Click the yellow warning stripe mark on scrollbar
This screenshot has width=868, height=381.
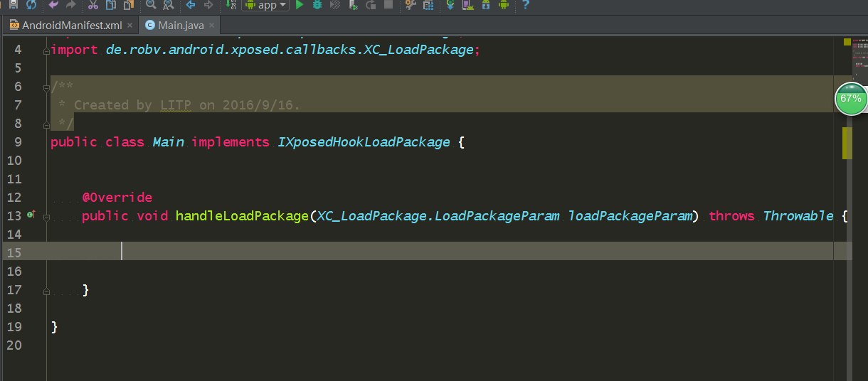coord(847,144)
